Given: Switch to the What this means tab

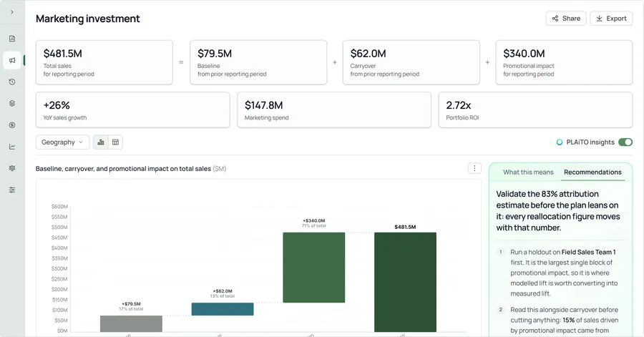Looking at the screenshot, I should 528,172.
